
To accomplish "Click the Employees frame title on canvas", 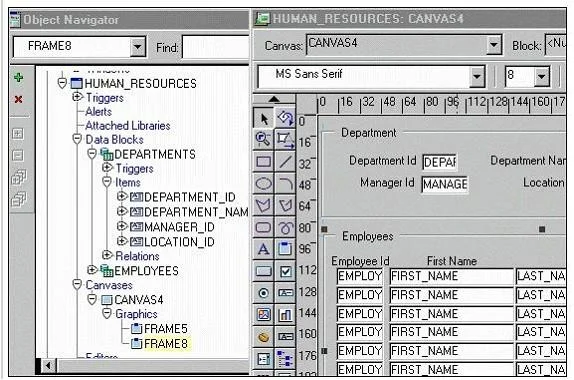I will [x=368, y=236].
